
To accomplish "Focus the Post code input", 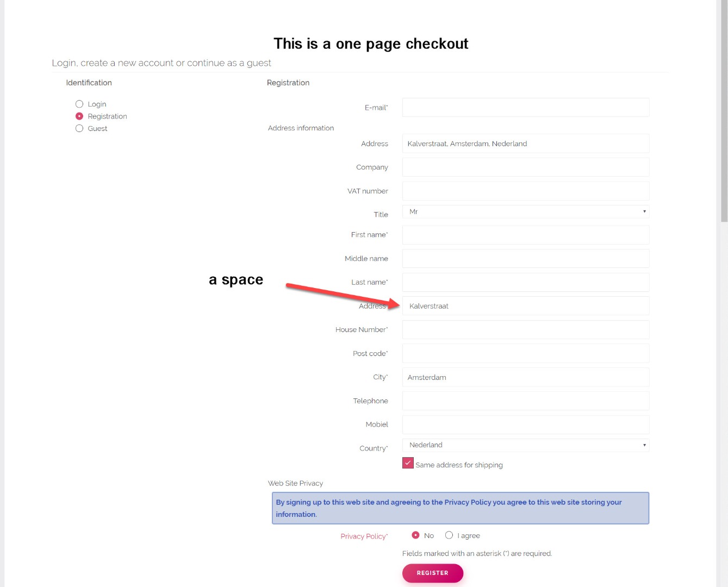I will click(525, 353).
